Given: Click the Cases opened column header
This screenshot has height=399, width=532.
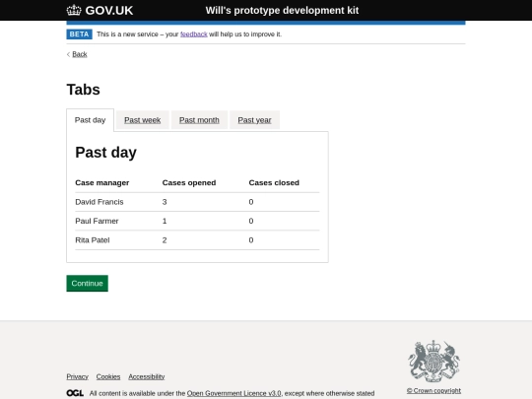Looking at the screenshot, I should 189,183.
